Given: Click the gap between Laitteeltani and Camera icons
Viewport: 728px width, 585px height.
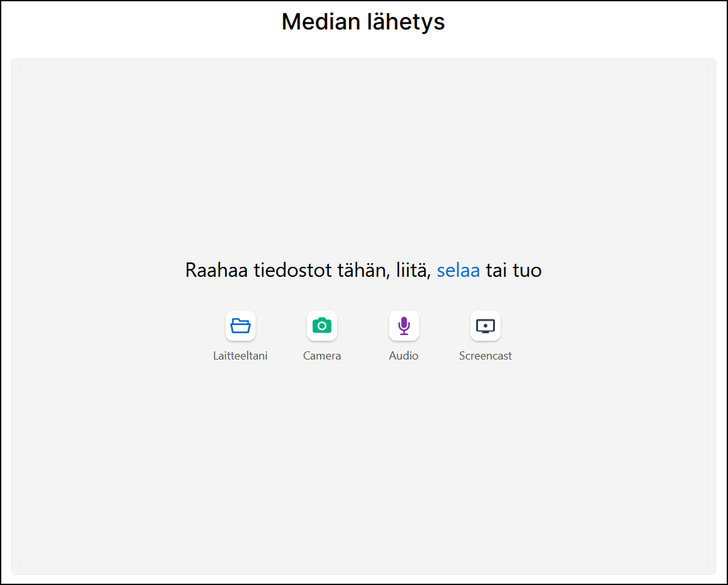Looking at the screenshot, I should tap(281, 326).
